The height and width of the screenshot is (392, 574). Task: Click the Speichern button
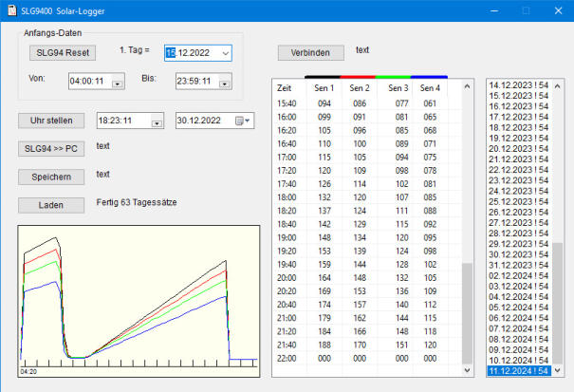pos(51,177)
